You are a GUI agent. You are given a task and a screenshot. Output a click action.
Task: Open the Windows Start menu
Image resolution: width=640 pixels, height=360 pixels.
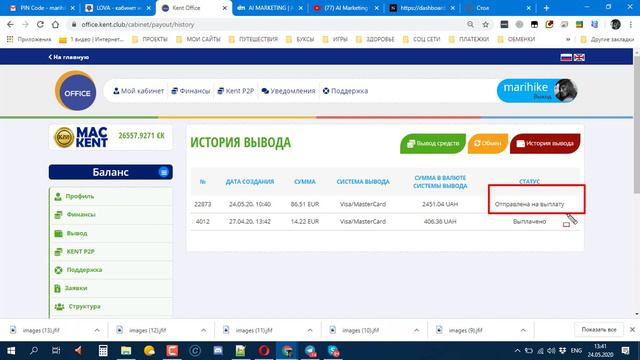pyautogui.click(x=11, y=351)
